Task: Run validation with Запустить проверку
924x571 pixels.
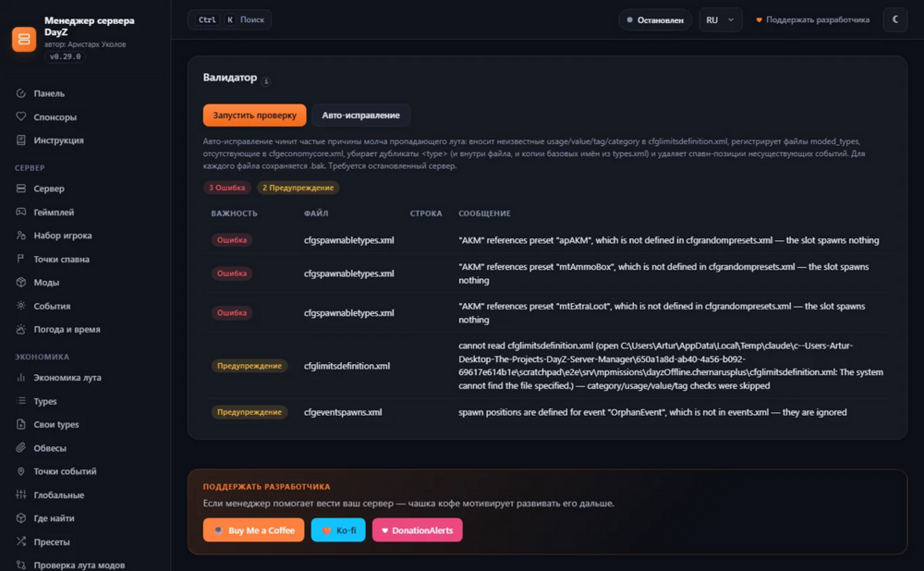Action: (x=255, y=115)
